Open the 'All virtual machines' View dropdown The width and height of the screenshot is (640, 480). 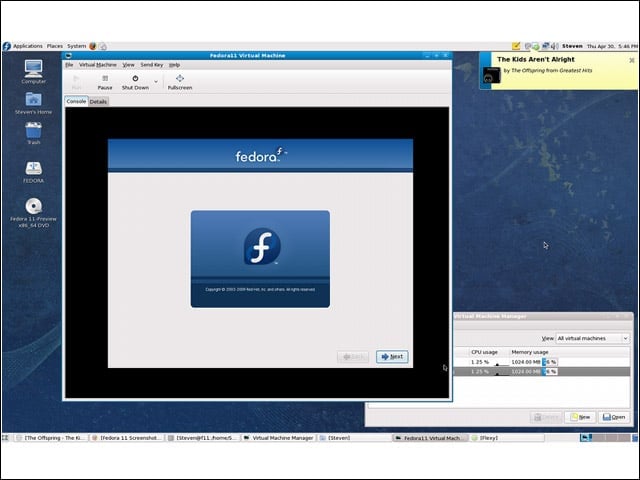coord(592,338)
